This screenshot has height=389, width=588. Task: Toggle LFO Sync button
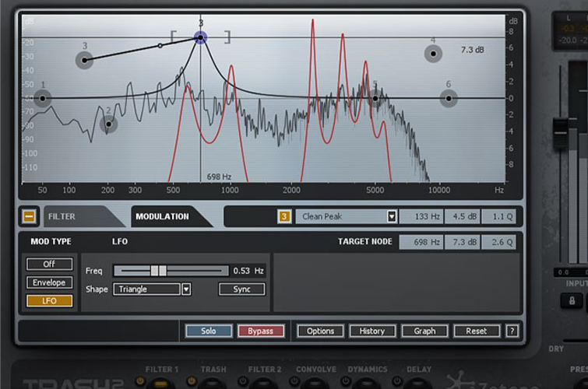click(242, 289)
